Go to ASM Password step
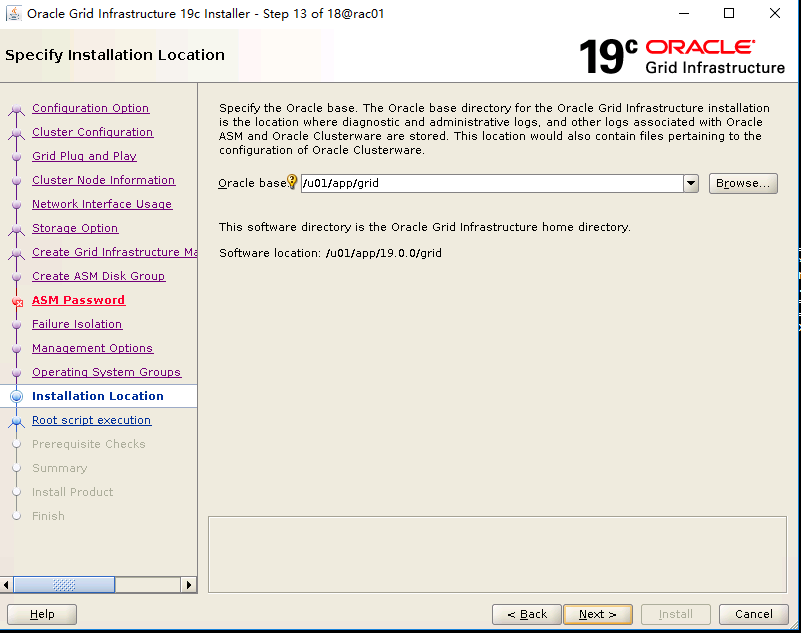Image resolution: width=801 pixels, height=633 pixels. point(79,300)
